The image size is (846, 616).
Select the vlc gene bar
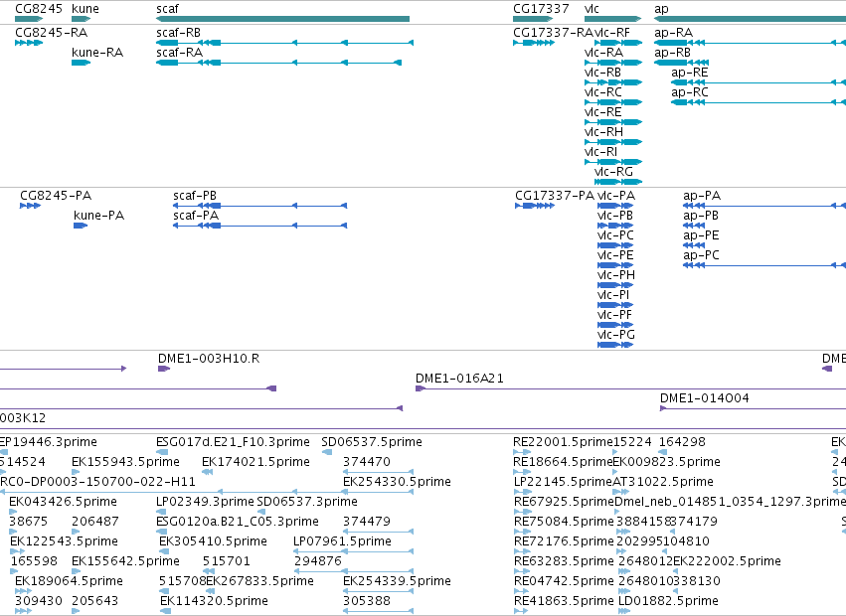pos(613,19)
